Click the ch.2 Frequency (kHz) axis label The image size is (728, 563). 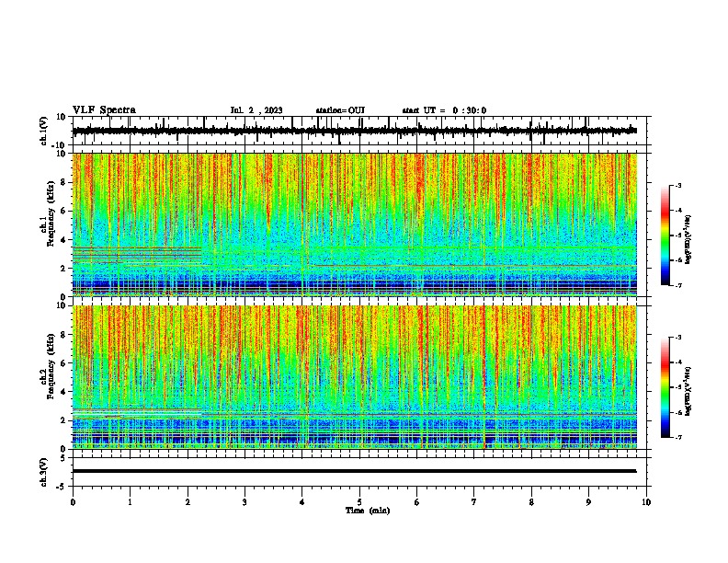coord(48,366)
